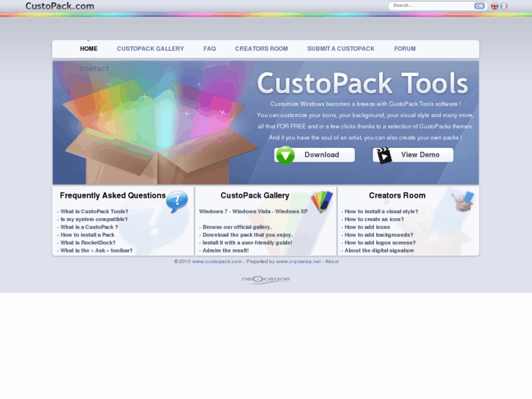Click the neOceane logo in the footer
Screen dimensions: 532x399
[x=266, y=280]
